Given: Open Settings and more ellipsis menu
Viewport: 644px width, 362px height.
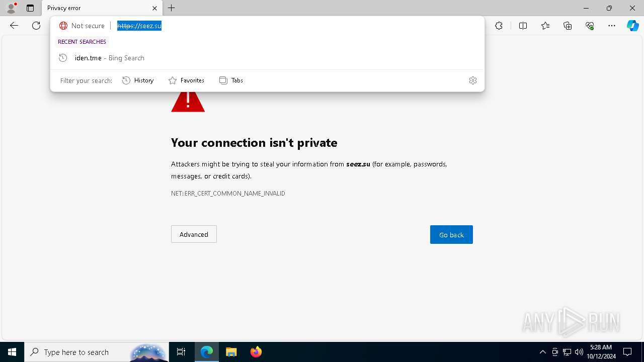Looking at the screenshot, I should click(612, 26).
